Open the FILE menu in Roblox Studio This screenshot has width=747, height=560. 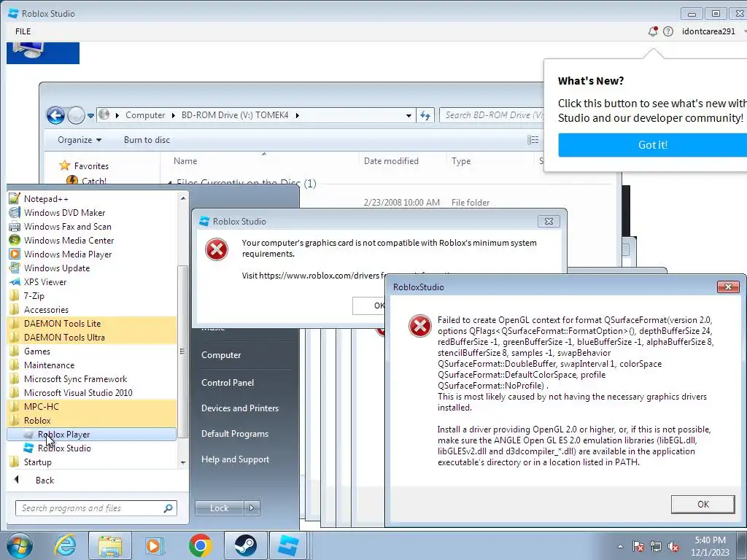(x=23, y=31)
